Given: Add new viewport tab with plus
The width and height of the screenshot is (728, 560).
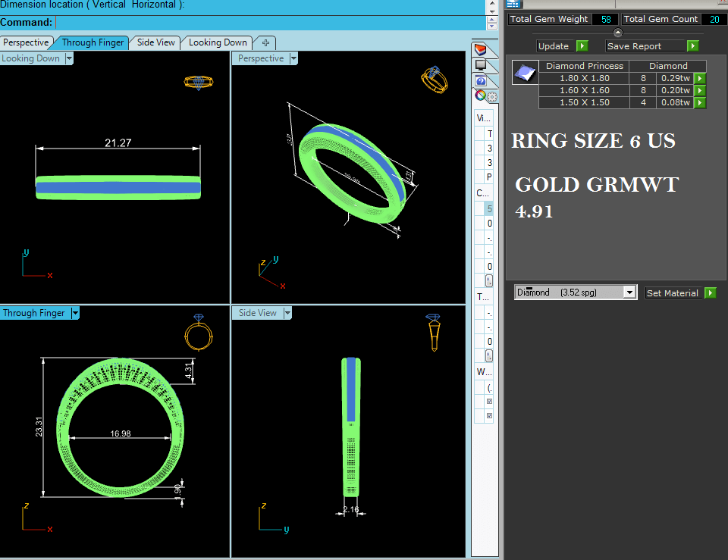Looking at the screenshot, I should 265,43.
